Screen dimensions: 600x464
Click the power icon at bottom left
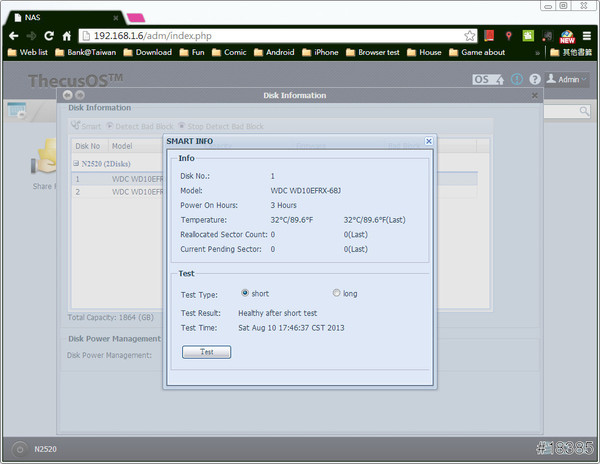click(18, 449)
